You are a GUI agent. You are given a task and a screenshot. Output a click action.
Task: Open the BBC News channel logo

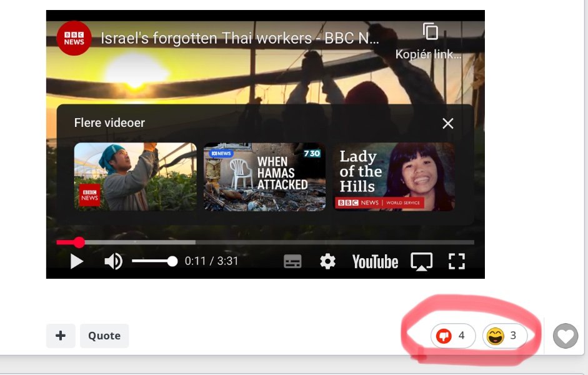[x=74, y=38]
